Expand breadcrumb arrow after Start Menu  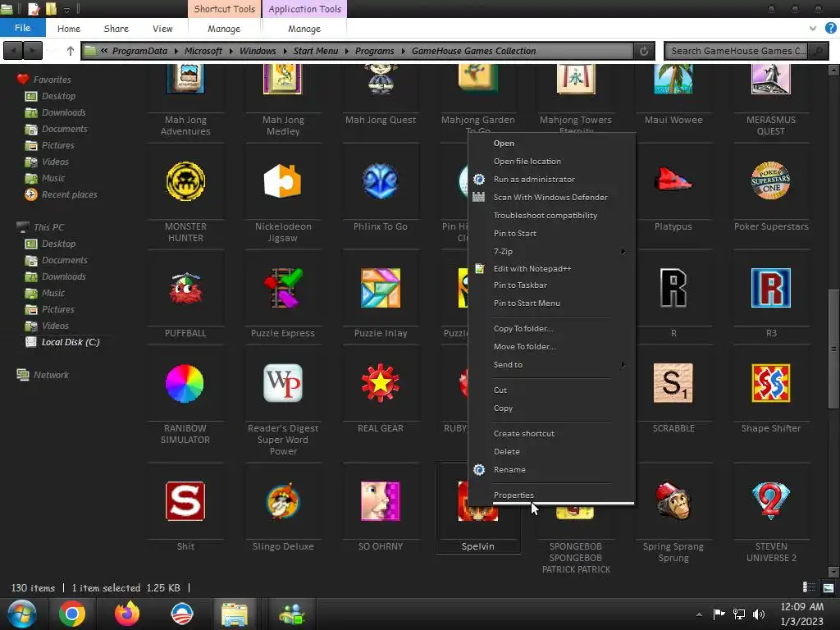[347, 51]
